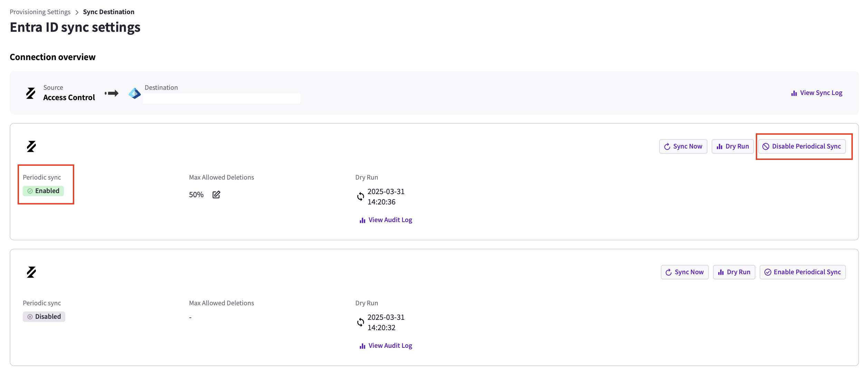Click the edit pencil next to 50%
868x382 pixels.
point(216,194)
